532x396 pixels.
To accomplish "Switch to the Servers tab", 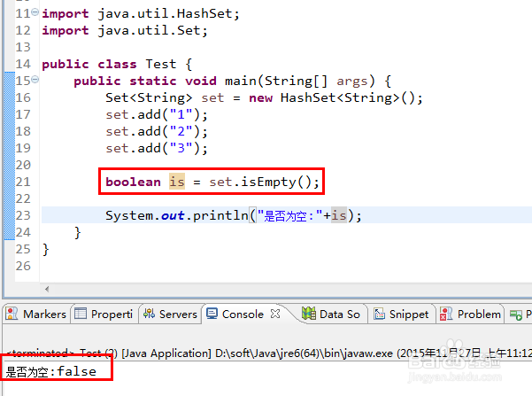I will click(171, 314).
